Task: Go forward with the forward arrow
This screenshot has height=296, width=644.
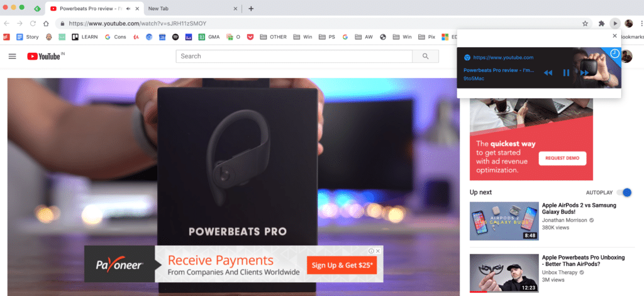Action: click(19, 23)
